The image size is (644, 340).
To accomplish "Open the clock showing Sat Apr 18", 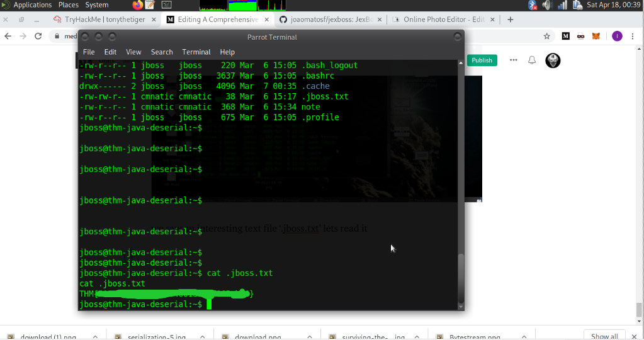I will [614, 5].
